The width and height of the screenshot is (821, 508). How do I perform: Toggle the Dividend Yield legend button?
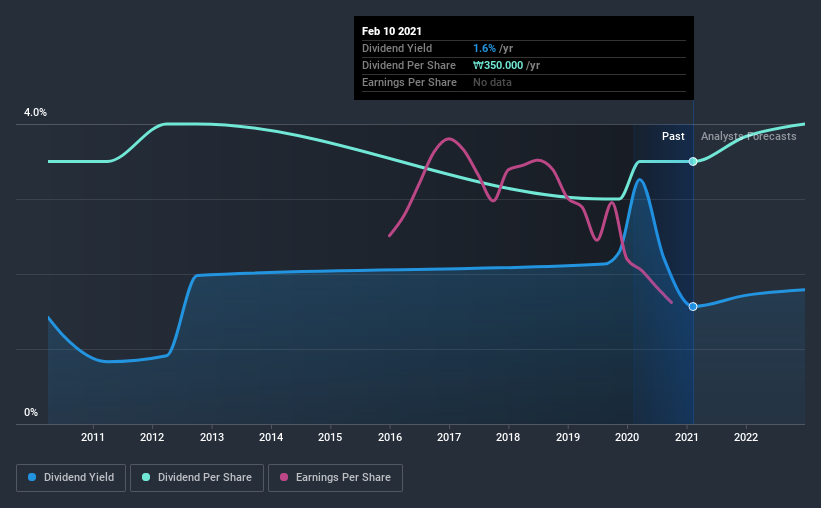(71, 478)
